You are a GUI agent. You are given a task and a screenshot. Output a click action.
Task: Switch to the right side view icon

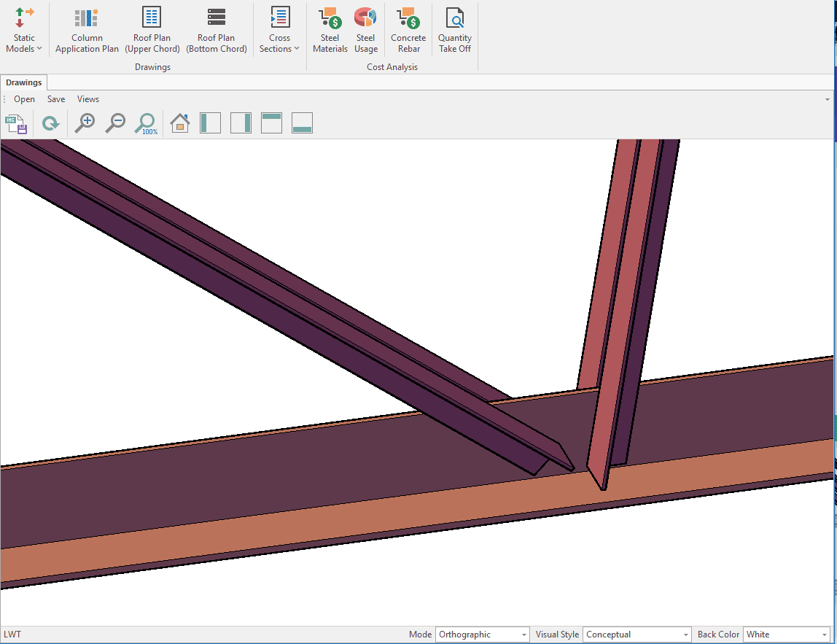coord(241,123)
